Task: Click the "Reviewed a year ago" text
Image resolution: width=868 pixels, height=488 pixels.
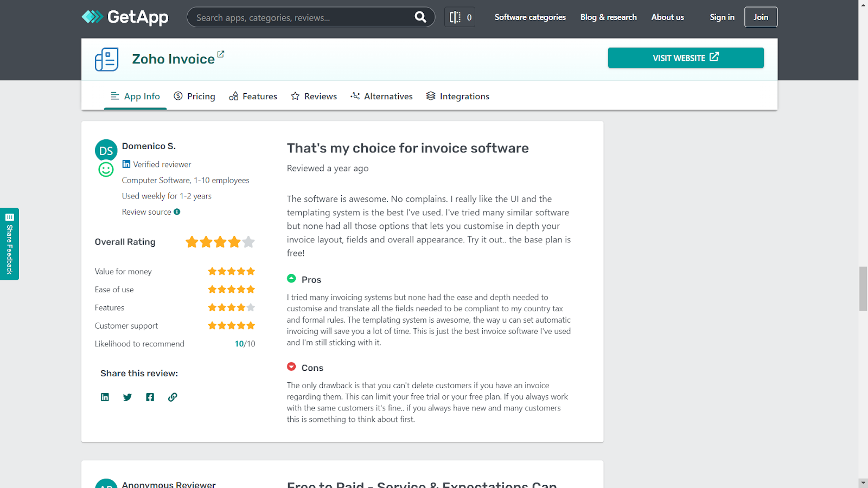Action: pyautogui.click(x=328, y=169)
